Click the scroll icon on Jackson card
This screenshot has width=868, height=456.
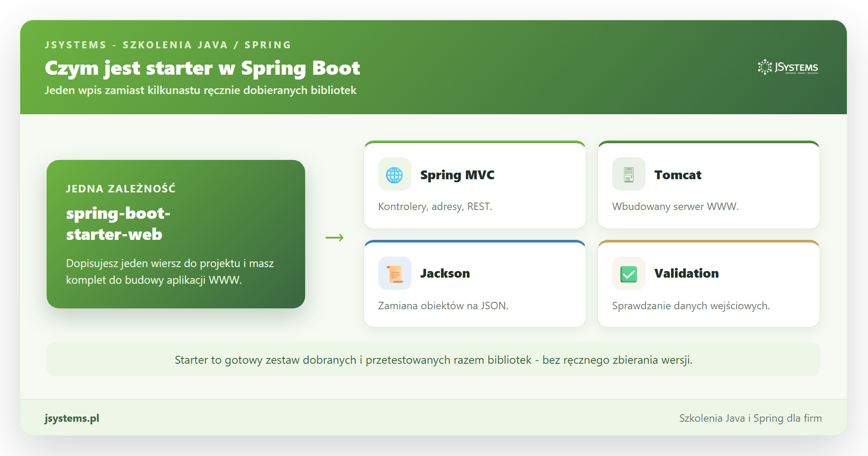(x=394, y=274)
